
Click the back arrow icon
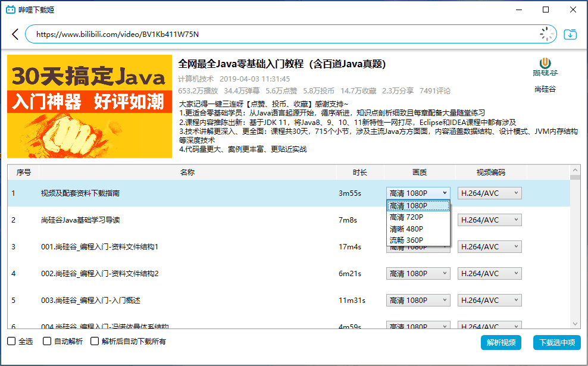click(15, 34)
